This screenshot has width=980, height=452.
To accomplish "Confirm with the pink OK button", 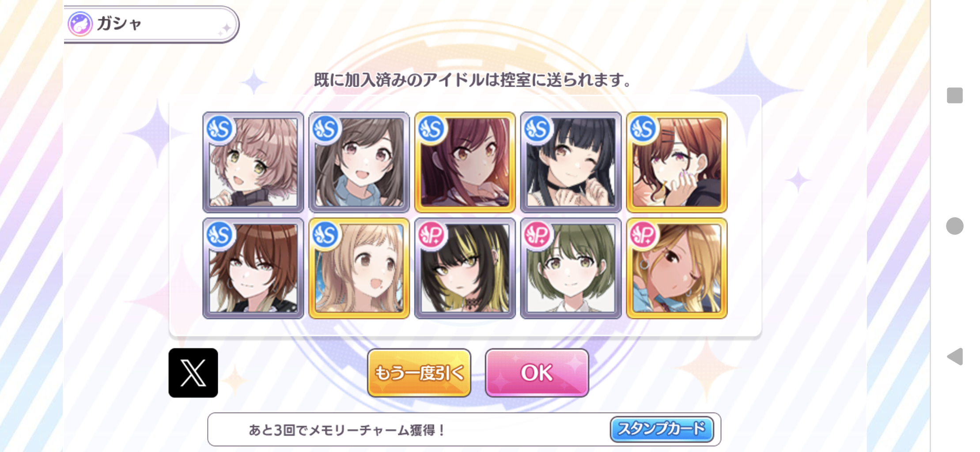I will coord(537,373).
